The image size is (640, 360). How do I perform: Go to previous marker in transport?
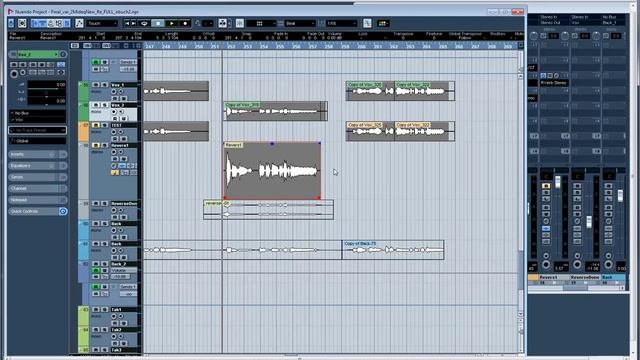[127, 24]
